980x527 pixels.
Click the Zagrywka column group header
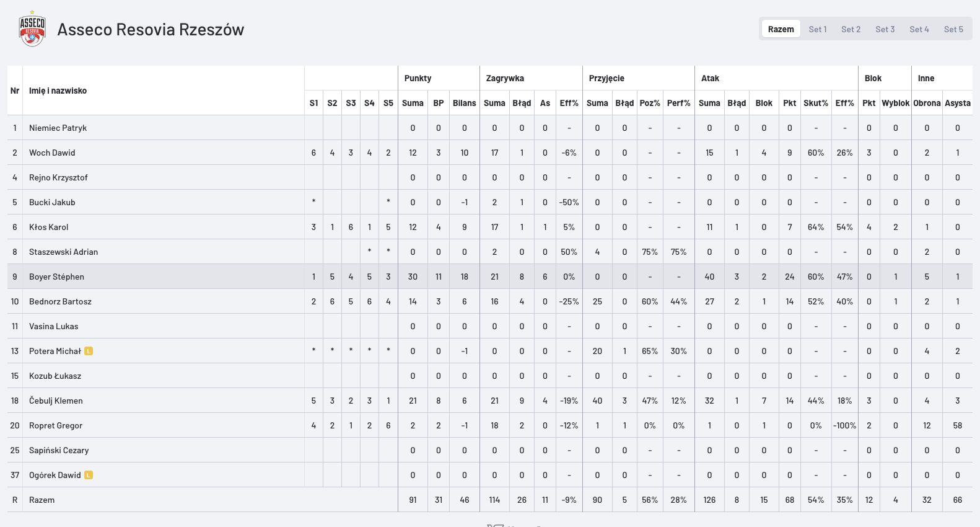point(505,78)
